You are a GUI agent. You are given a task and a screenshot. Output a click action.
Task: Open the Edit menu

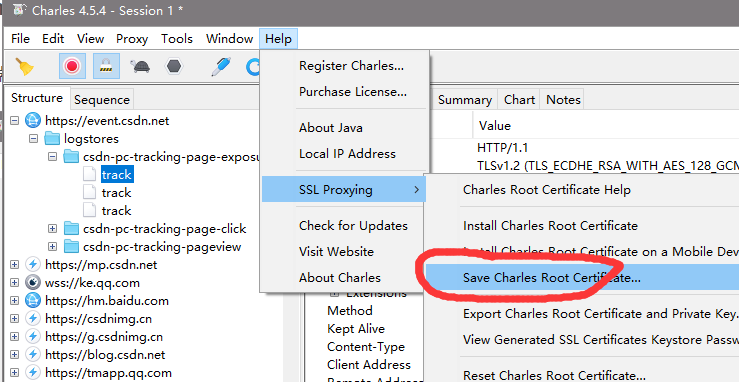click(x=53, y=39)
